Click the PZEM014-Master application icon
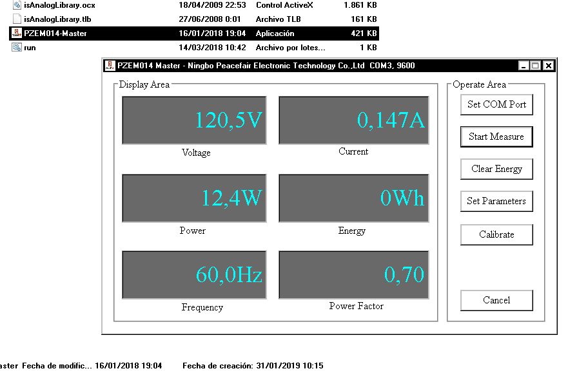 (x=17, y=33)
